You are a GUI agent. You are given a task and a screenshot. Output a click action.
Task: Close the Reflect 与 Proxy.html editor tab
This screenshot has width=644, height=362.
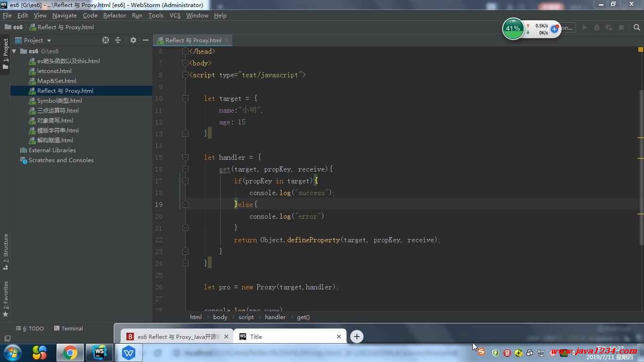[x=227, y=40]
